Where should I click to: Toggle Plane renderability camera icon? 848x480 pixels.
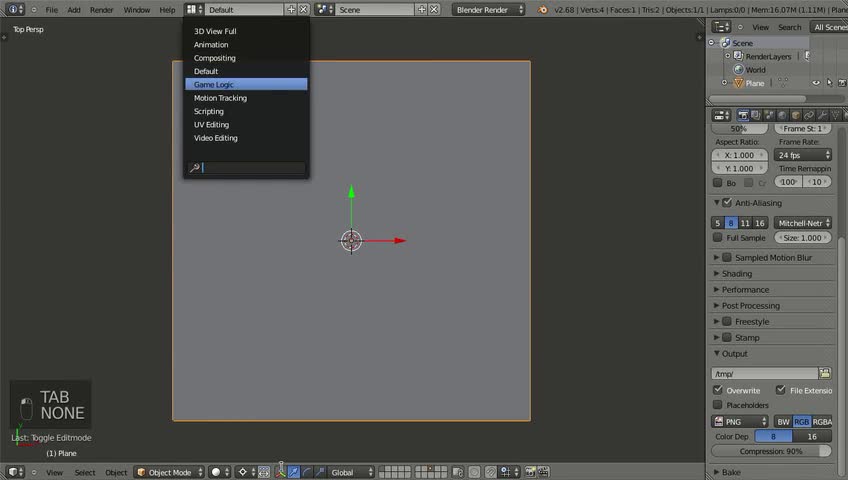842,83
